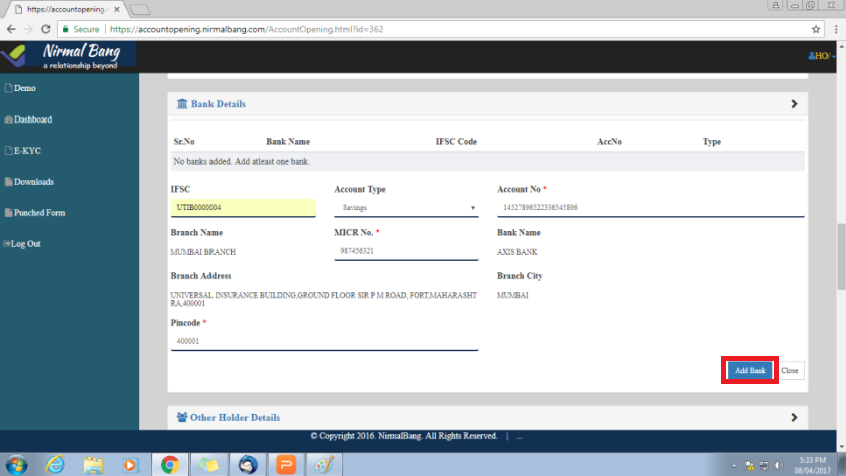The width and height of the screenshot is (846, 476).
Task: Open the Chrome three-dot menu
Action: click(x=835, y=29)
